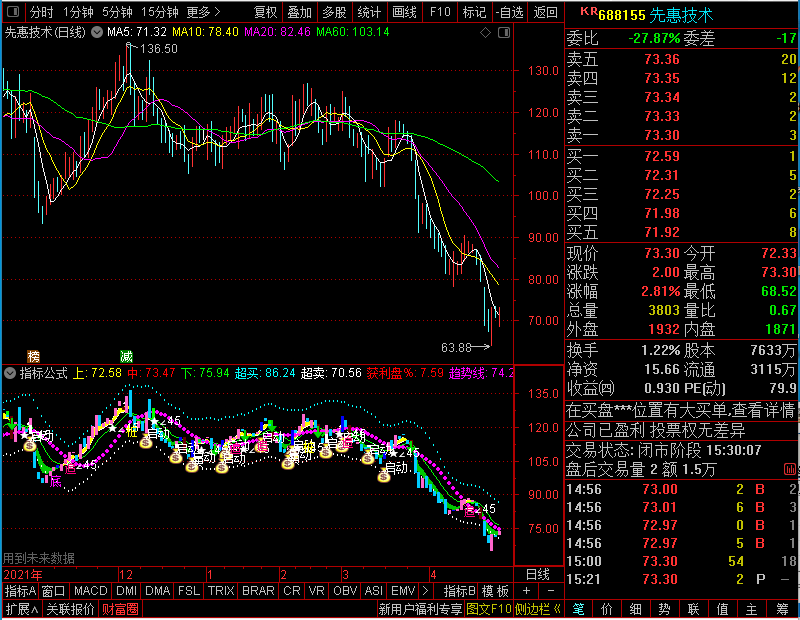Open the 更多 timeframe dropdown

[203, 12]
